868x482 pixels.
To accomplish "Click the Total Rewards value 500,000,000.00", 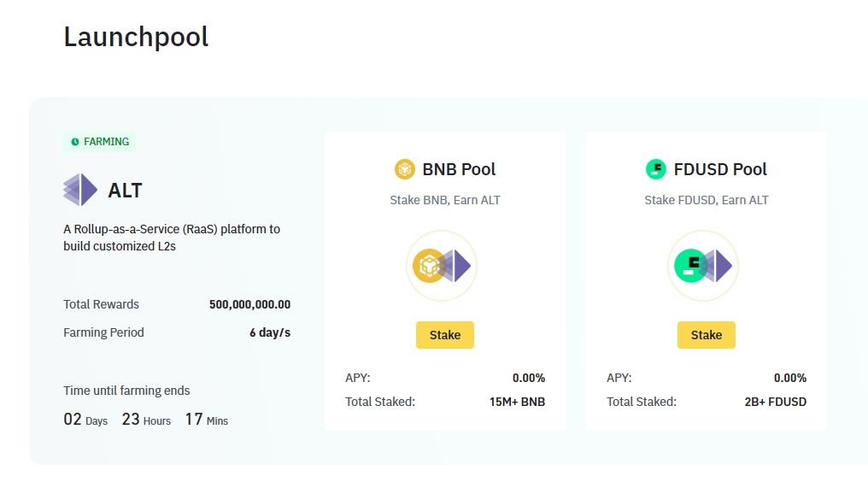I will [x=249, y=304].
